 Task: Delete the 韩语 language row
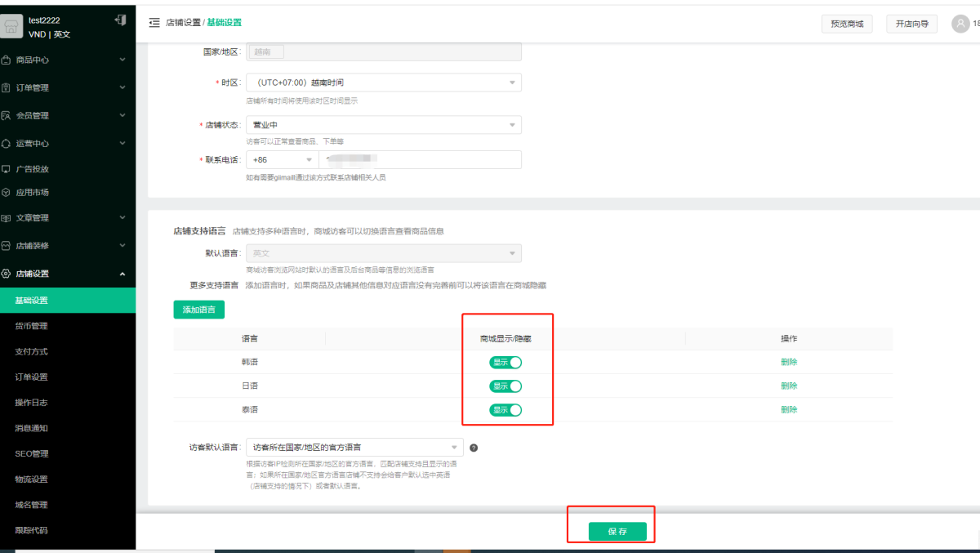click(x=789, y=363)
